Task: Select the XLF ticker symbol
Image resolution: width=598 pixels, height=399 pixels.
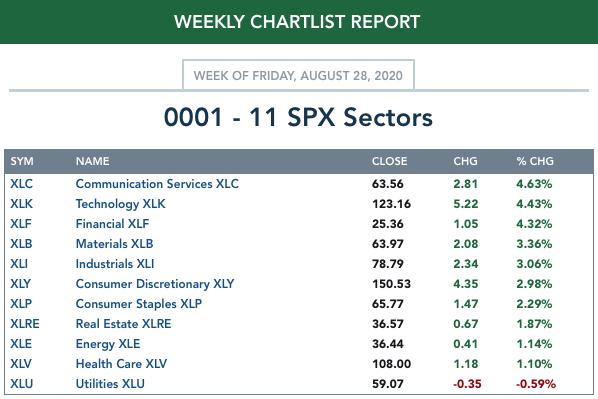Action: 21,224
